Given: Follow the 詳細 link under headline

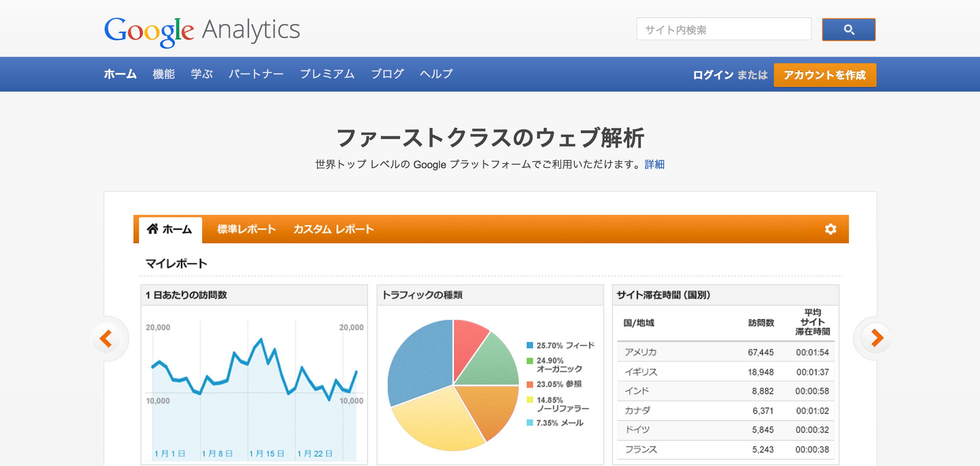Looking at the screenshot, I should [654, 164].
